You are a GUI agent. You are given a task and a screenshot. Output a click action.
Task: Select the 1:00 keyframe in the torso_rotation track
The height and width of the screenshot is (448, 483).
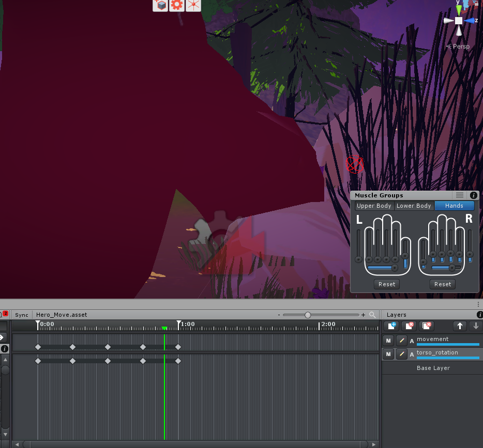tap(178, 361)
